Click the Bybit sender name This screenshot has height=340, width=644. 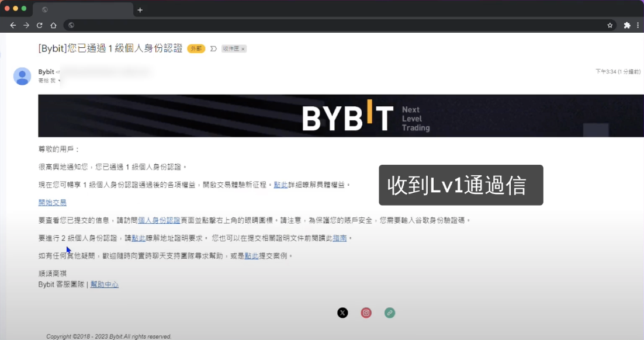click(46, 72)
